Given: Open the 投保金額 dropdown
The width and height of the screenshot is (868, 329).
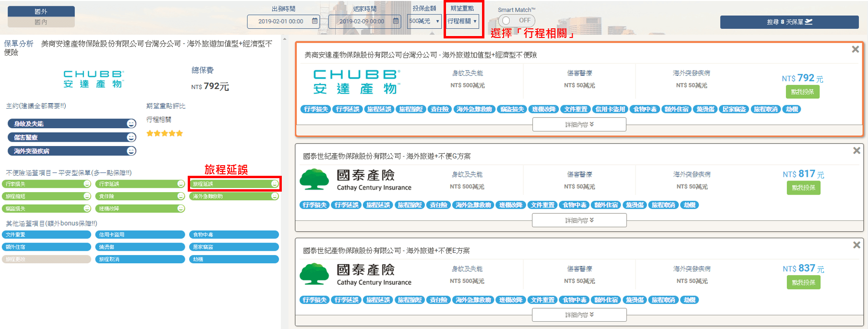Looking at the screenshot, I should (424, 21).
